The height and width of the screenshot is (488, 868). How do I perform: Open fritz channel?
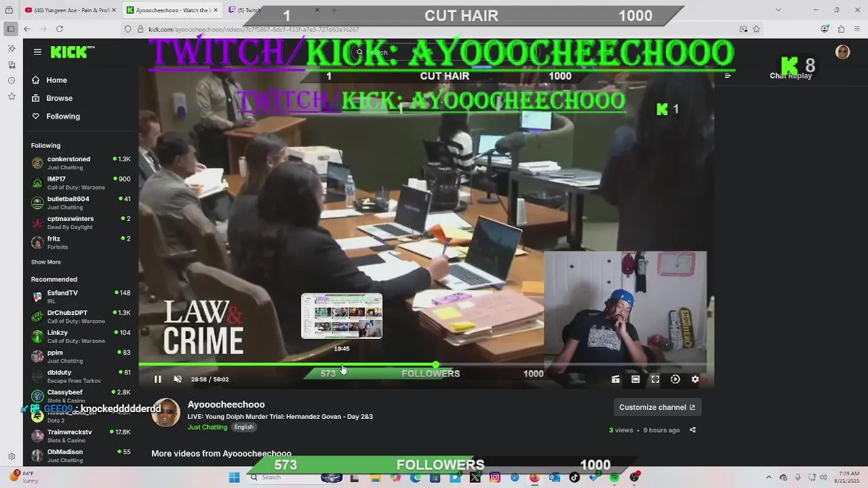point(80,243)
